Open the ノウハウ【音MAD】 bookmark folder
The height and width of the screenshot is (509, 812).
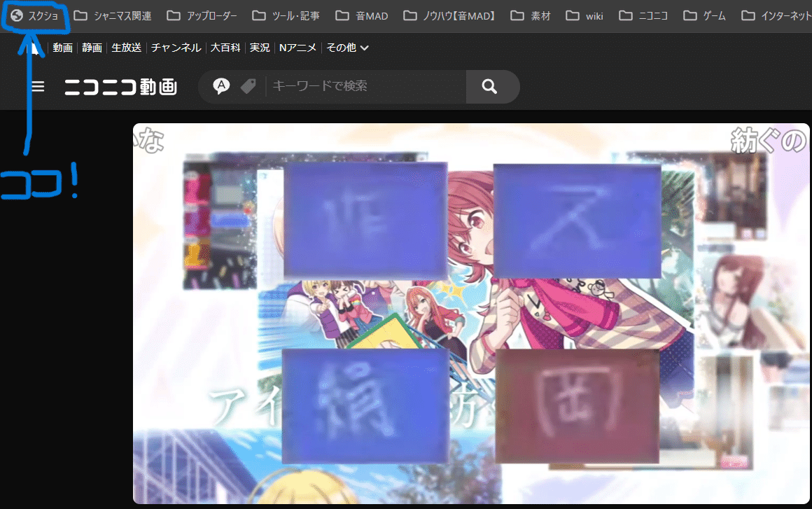[449, 16]
